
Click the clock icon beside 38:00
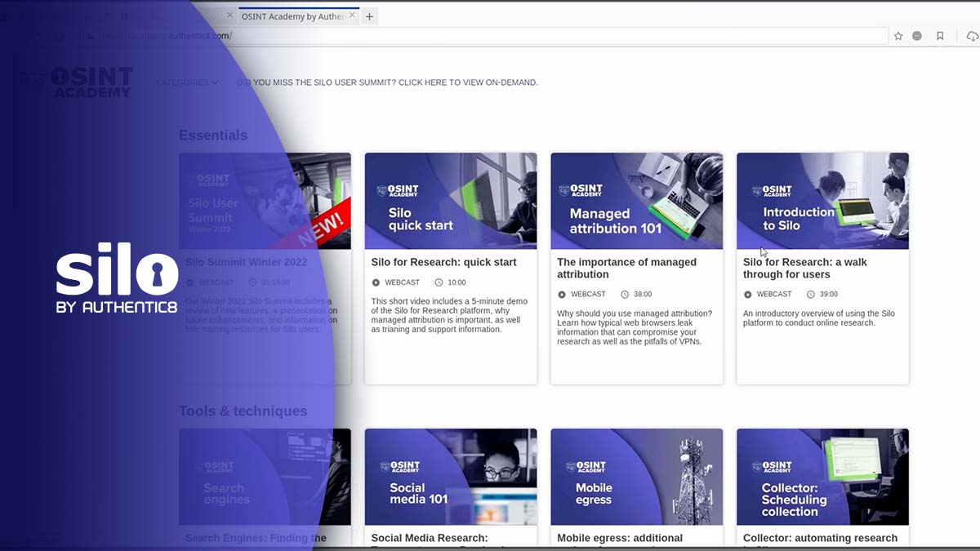[x=626, y=295]
